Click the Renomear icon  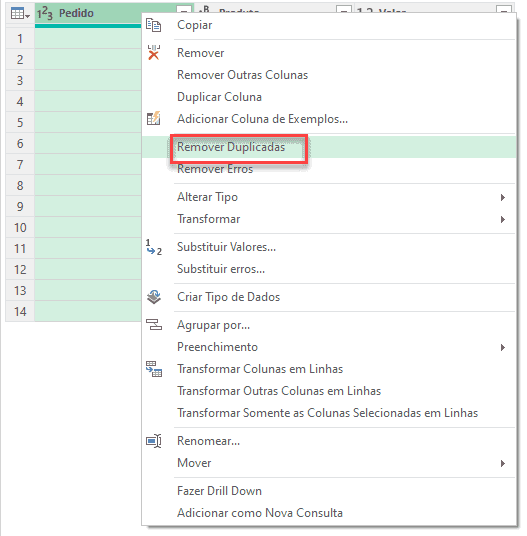click(x=154, y=441)
